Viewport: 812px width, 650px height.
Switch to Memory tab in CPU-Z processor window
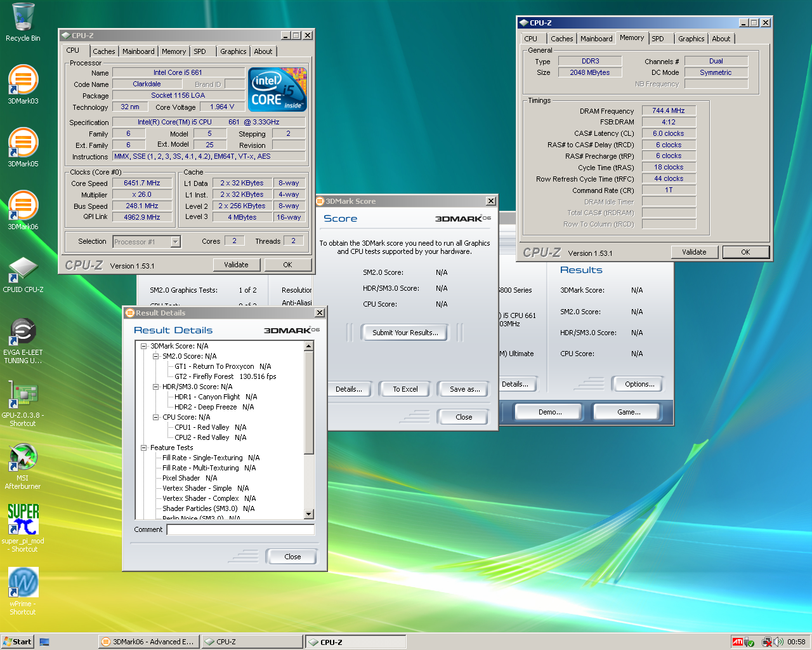coord(174,51)
